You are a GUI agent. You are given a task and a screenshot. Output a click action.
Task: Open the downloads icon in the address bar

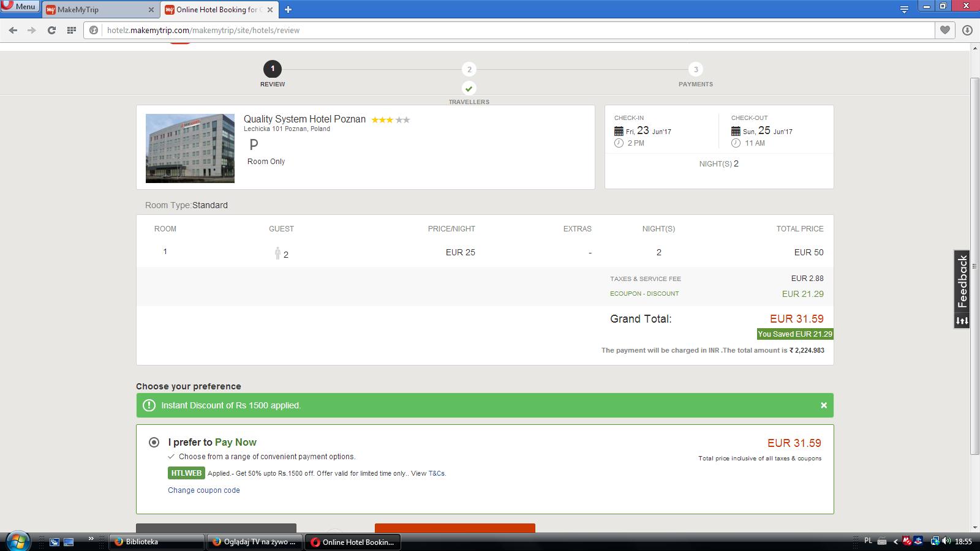967,30
